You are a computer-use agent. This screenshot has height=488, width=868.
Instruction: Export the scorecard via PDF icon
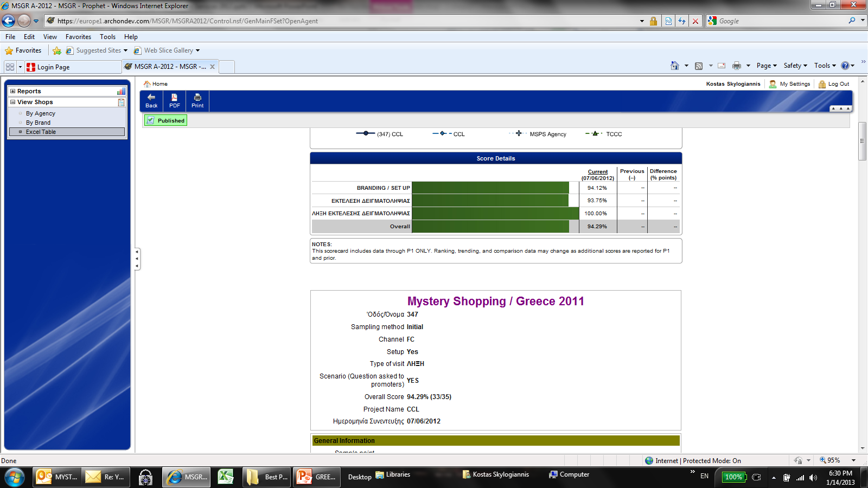tap(175, 101)
